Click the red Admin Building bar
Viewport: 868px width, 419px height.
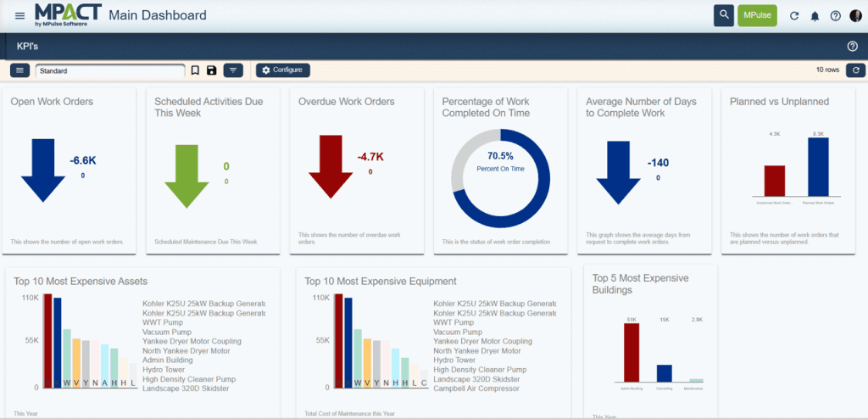(x=631, y=353)
